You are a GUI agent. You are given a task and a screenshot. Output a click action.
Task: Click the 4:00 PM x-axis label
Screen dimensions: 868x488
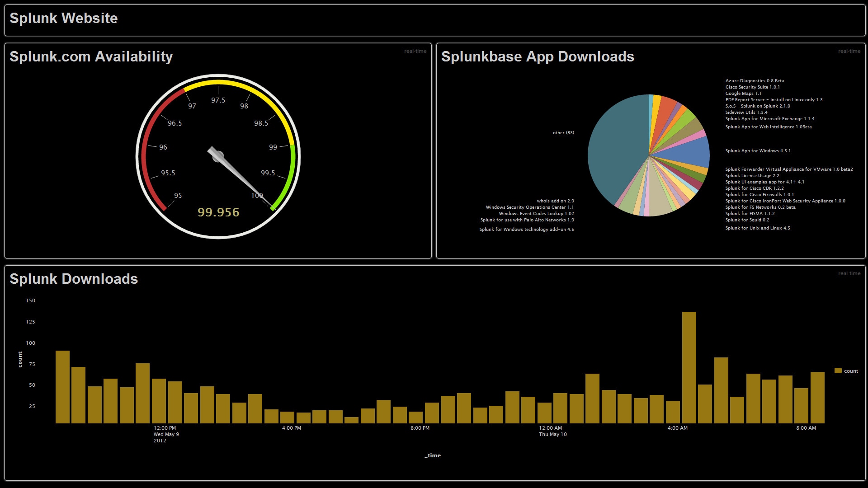pos(292,428)
